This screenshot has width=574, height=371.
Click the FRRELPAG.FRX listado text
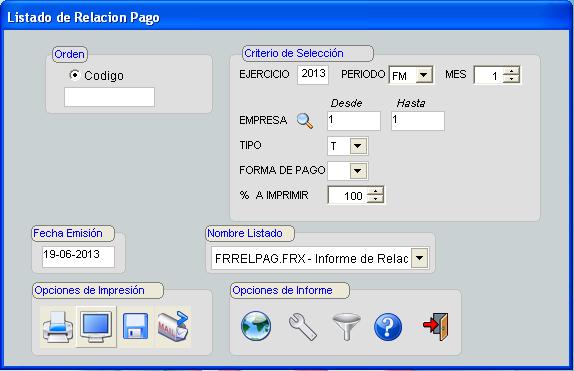coord(312,259)
